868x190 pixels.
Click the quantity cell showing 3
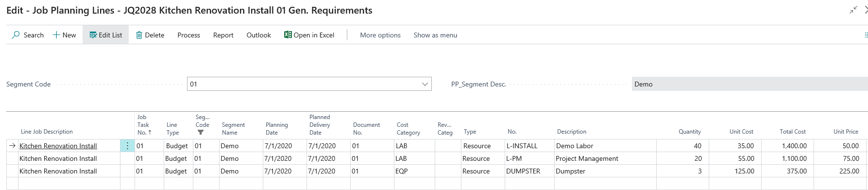point(682,171)
